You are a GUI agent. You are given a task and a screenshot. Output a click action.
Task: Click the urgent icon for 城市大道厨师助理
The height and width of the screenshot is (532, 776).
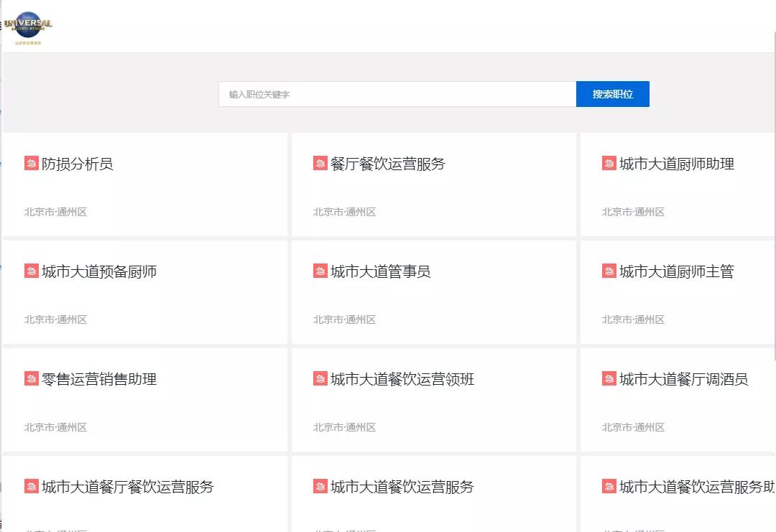pos(609,163)
